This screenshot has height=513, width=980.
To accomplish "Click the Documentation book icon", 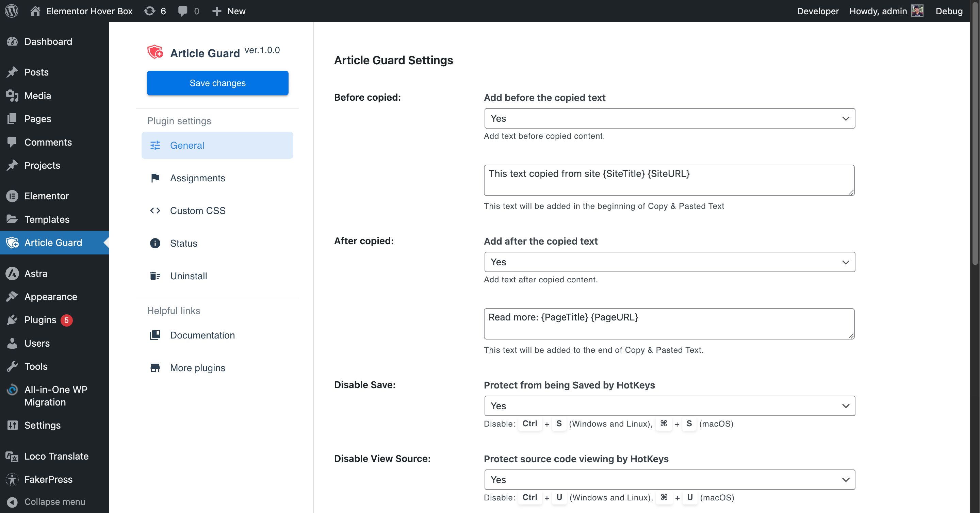I will coord(155,335).
